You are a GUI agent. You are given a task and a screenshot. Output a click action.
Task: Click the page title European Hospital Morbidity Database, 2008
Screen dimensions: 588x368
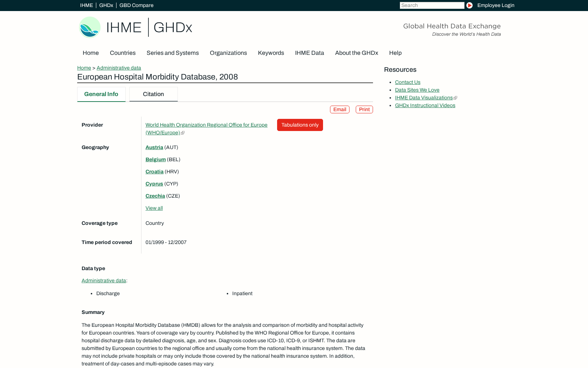[158, 77]
